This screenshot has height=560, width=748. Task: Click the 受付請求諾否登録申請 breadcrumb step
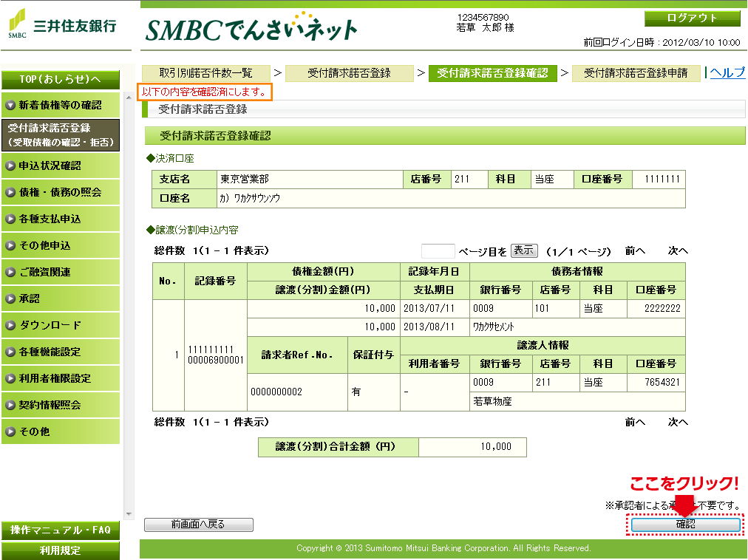click(x=636, y=73)
